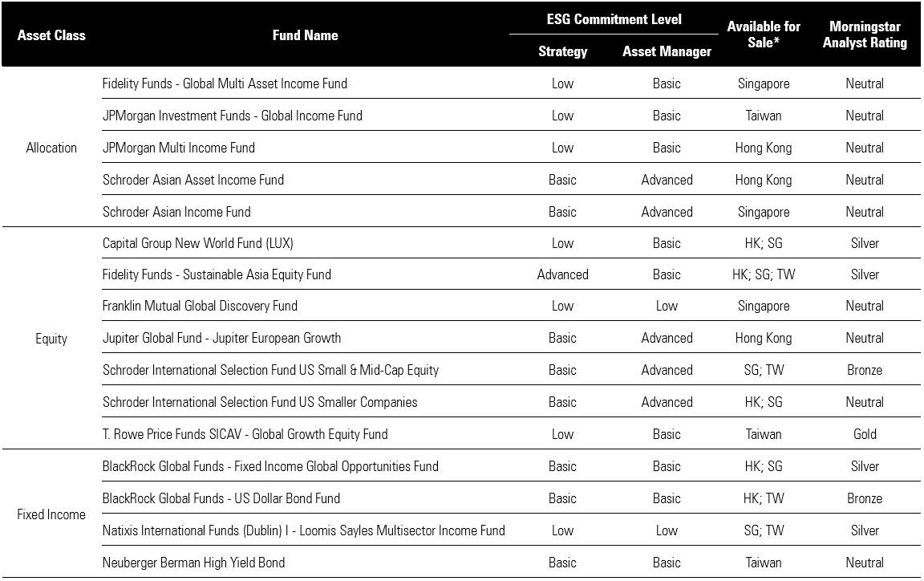Select Franklin Mutual Global Discovery Fund
Viewport: 924px width, 581px height.
pos(200,306)
